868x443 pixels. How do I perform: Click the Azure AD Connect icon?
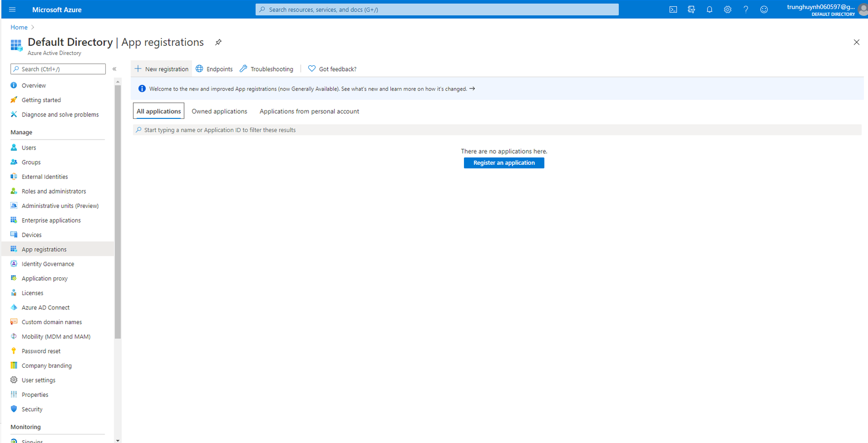point(14,307)
